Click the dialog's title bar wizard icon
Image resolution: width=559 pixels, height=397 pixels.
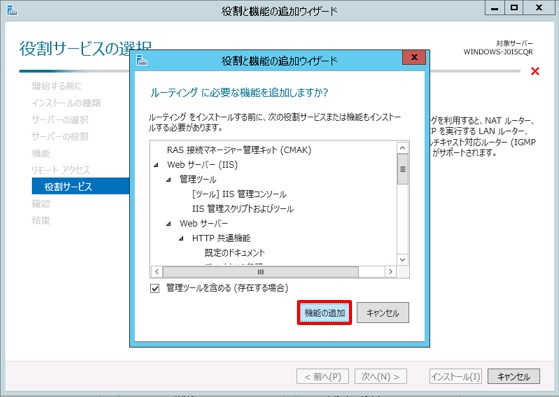142,61
